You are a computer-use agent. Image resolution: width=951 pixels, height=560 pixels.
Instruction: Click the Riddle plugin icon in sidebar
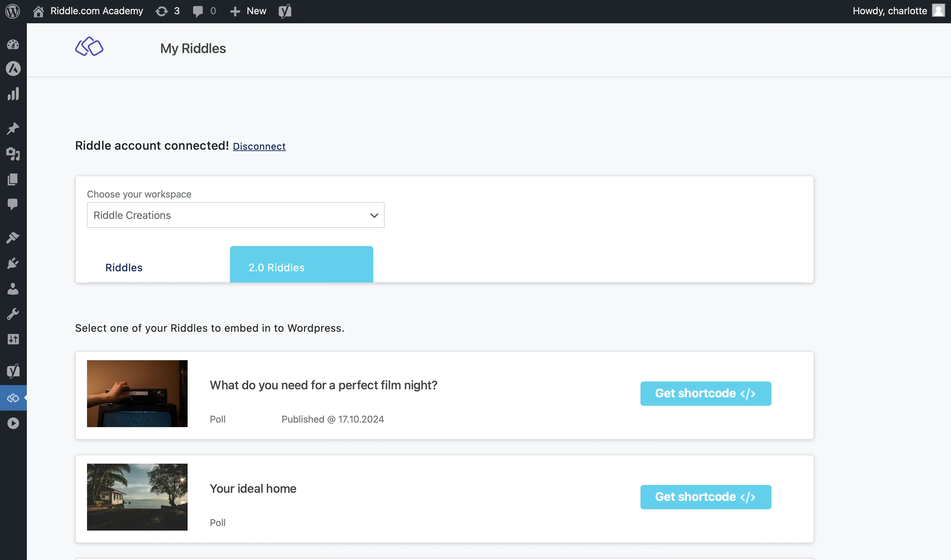pos(13,398)
